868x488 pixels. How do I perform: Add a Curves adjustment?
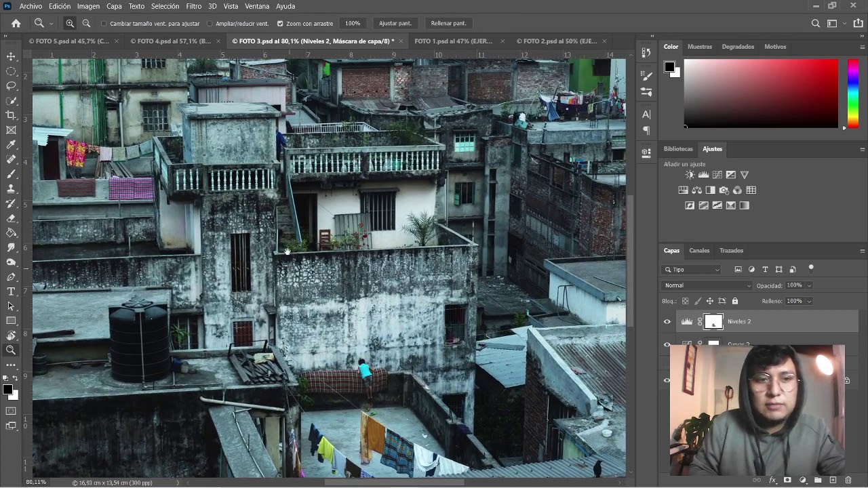[x=717, y=175]
